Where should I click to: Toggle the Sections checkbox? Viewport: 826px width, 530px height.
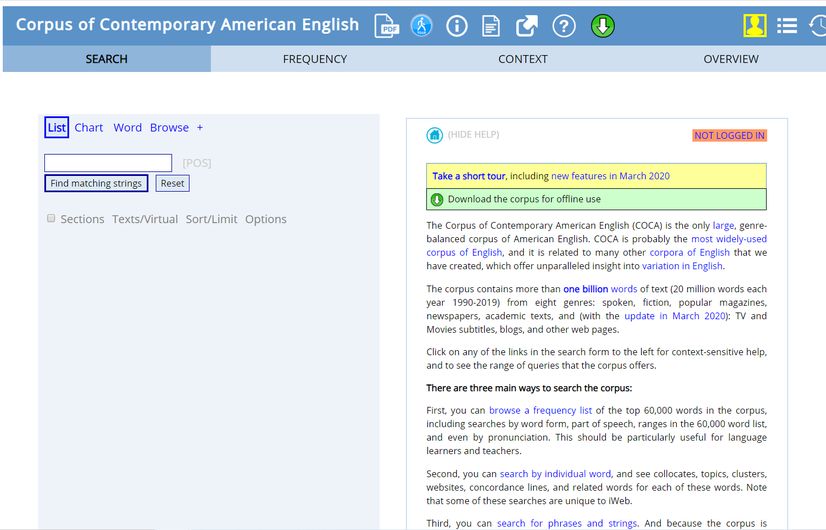pos(51,218)
